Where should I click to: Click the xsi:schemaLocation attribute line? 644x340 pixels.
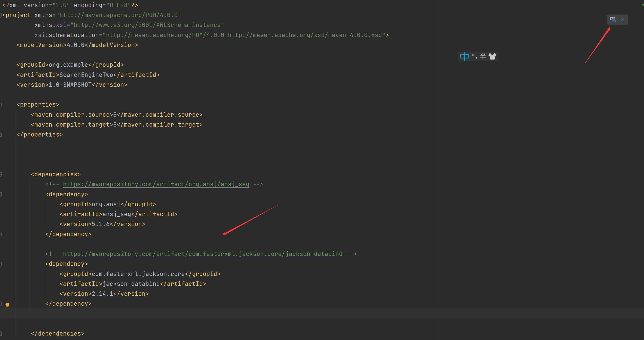tap(211, 35)
